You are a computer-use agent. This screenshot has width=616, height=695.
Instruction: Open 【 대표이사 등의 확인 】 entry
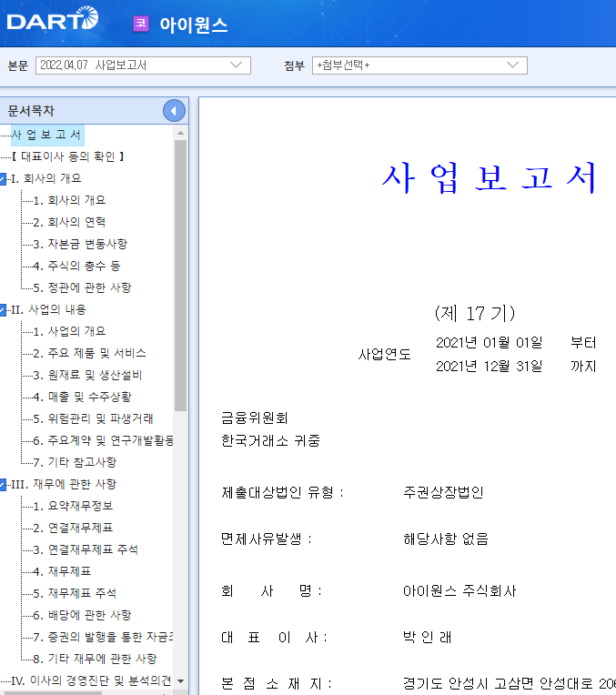click(x=67, y=156)
